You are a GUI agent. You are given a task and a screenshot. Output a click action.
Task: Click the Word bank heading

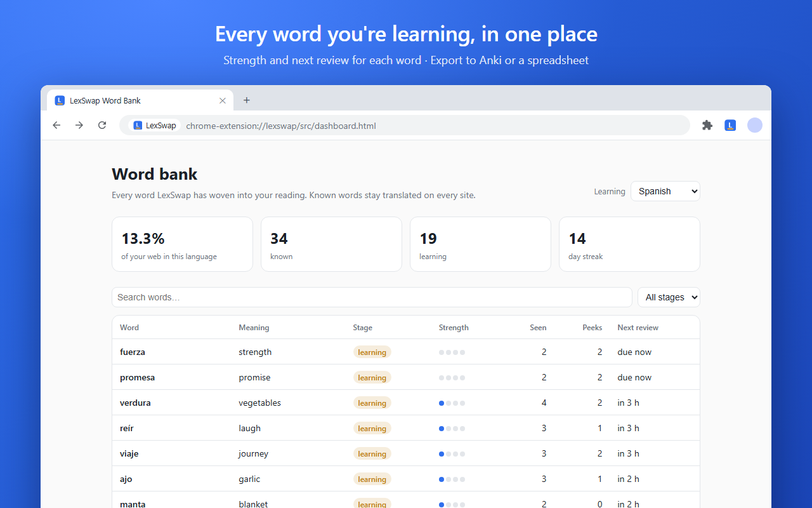pyautogui.click(x=155, y=174)
